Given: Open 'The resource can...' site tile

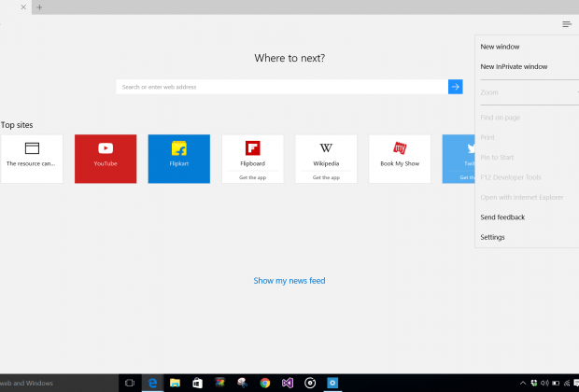Looking at the screenshot, I should (x=32, y=159).
